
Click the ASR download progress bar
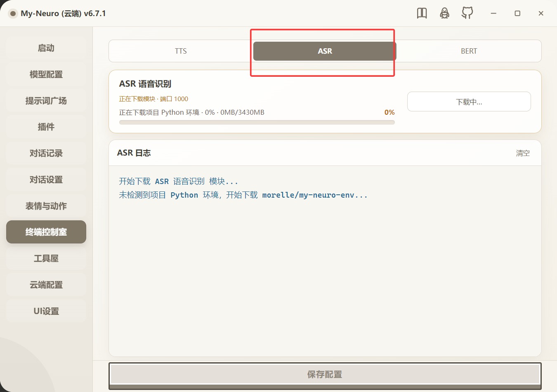point(257,123)
